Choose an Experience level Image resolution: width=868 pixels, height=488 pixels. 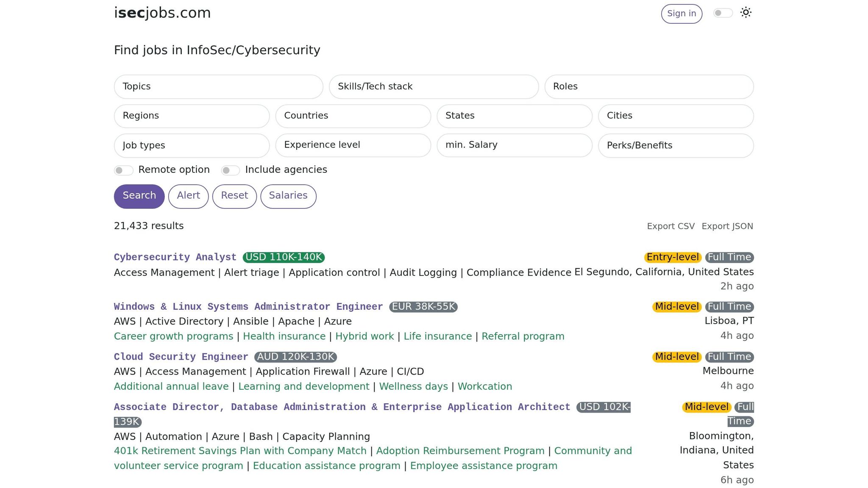point(353,145)
